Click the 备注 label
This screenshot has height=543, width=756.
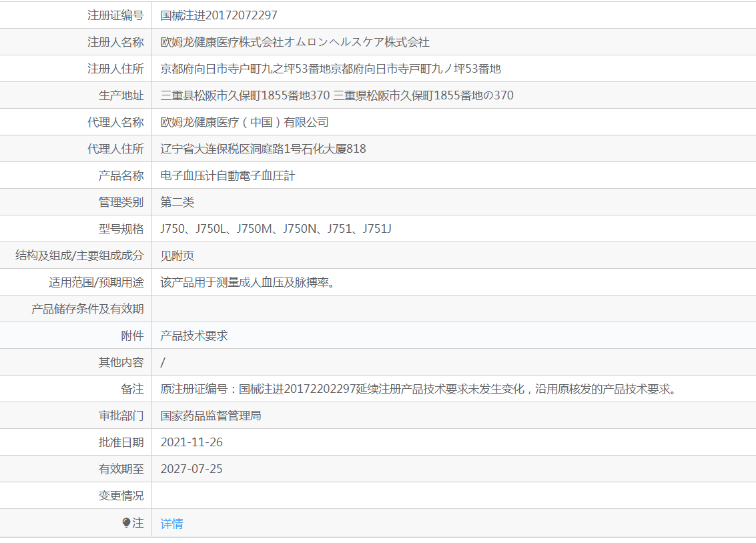133,389
